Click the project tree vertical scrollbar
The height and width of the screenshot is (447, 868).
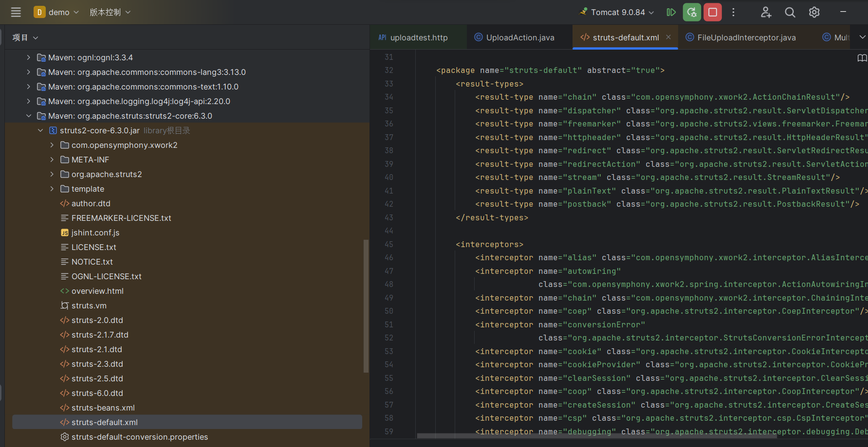[x=366, y=306]
